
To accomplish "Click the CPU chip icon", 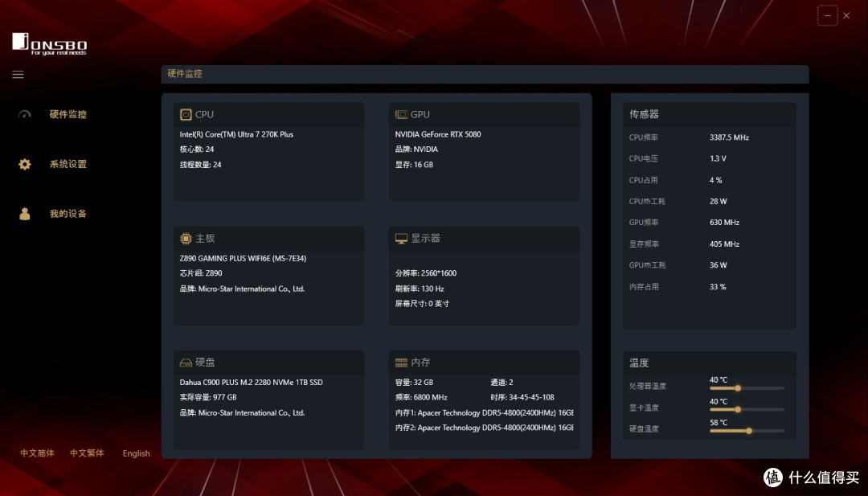I will (186, 115).
